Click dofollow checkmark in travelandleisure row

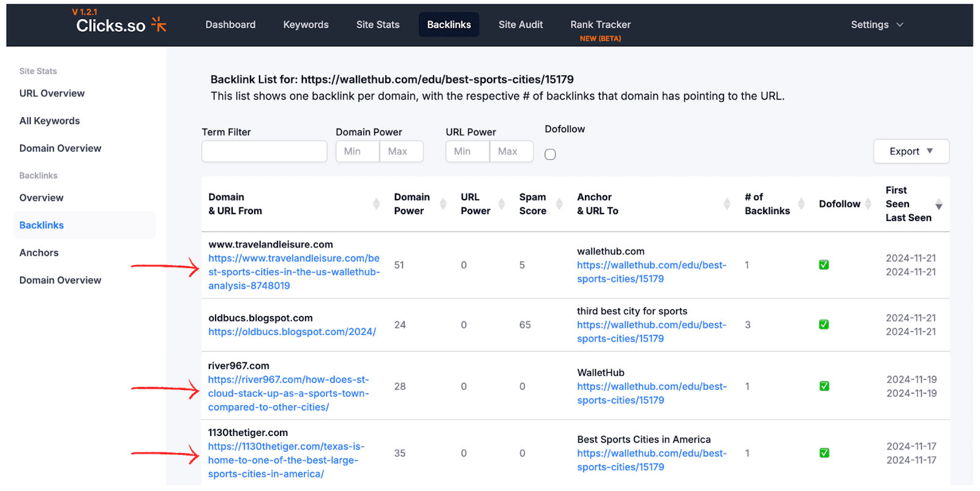point(824,264)
